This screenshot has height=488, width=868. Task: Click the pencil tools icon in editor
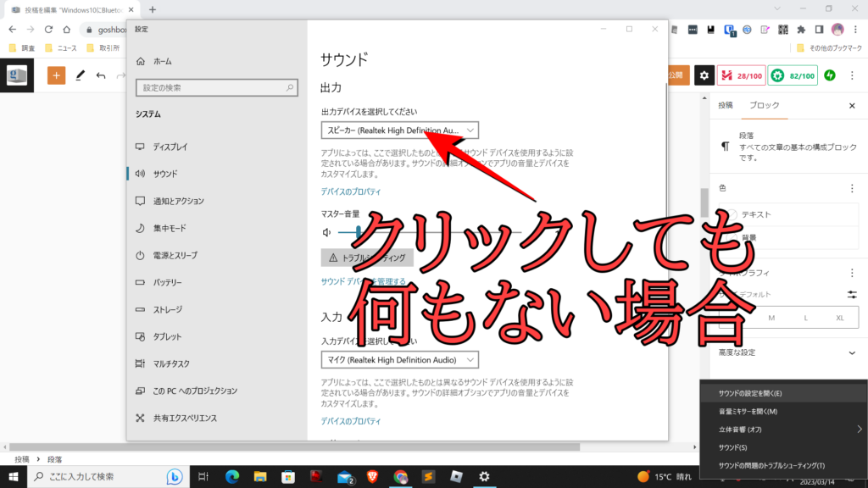[81, 75]
